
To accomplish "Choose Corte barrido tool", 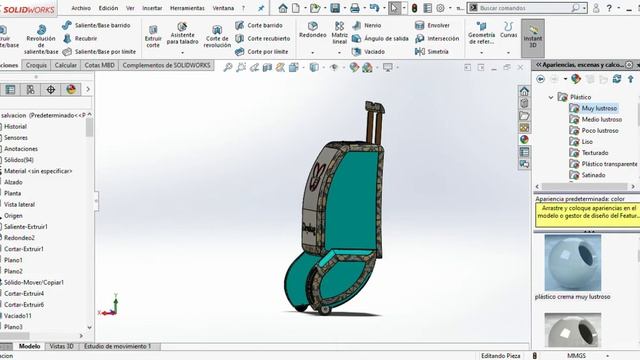I will (x=259, y=25).
